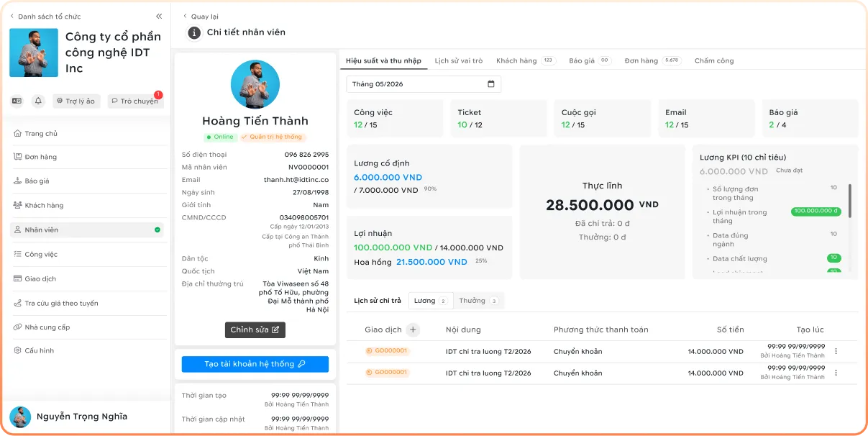
Task: Click Tạo tài khoản hệ thống button
Action: coord(255,364)
